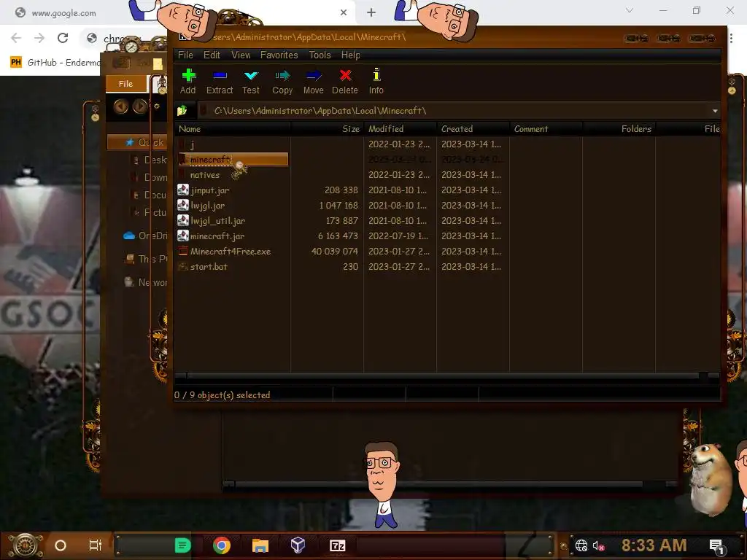Sort by the Created column header

(473, 129)
